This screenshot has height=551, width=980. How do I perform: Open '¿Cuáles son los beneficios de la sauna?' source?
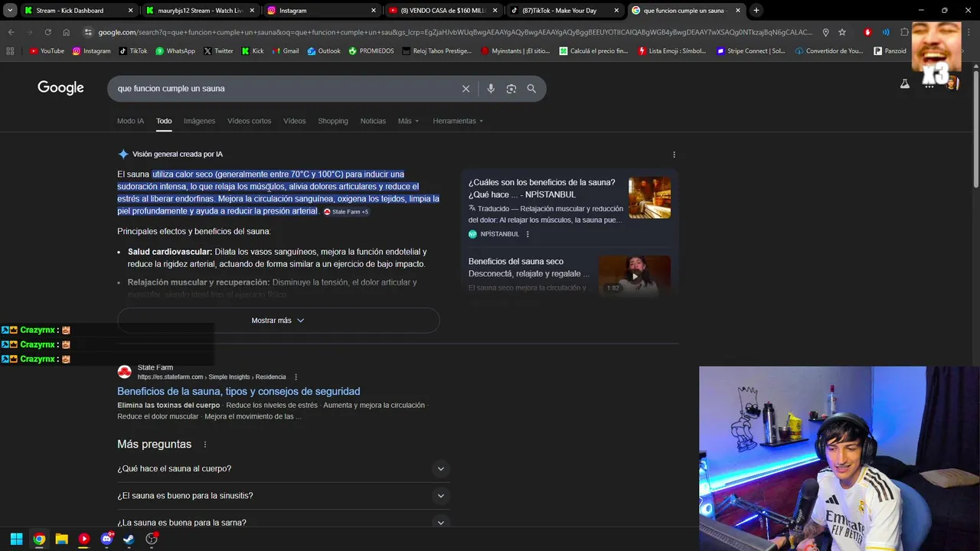click(x=542, y=189)
